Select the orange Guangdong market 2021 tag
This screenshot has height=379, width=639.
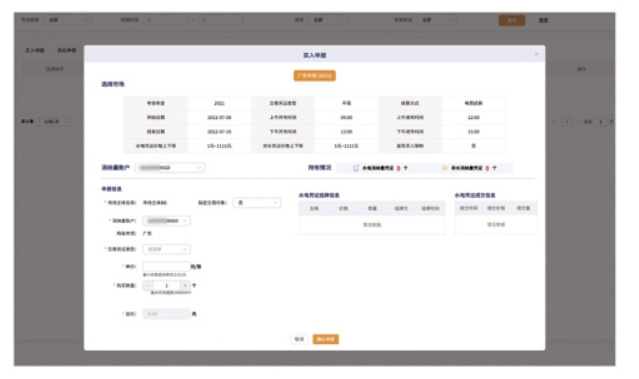click(x=314, y=76)
